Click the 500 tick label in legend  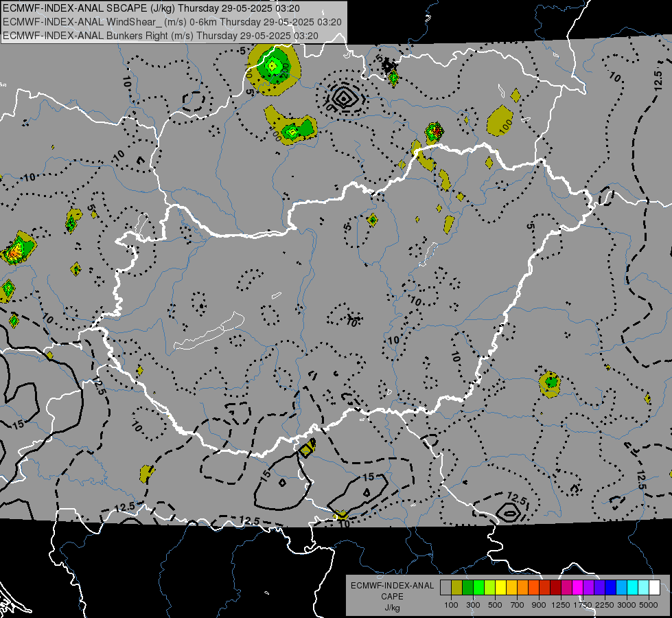[x=495, y=605]
